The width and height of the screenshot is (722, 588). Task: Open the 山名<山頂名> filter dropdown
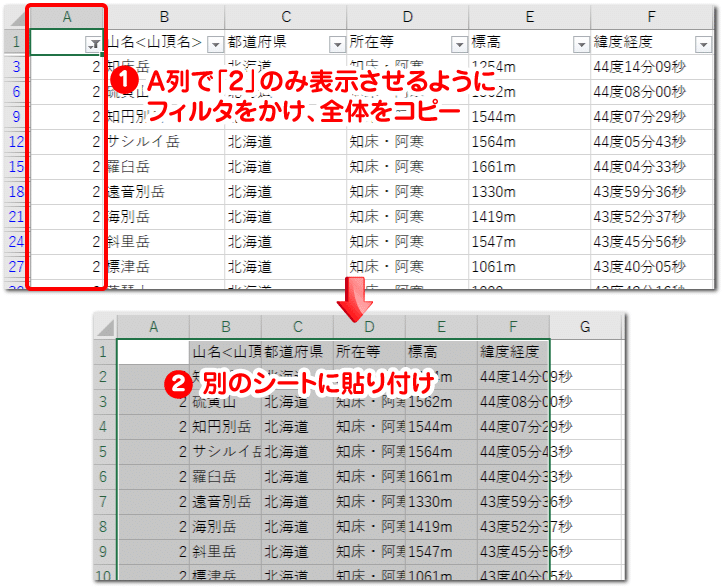pyautogui.click(x=215, y=45)
